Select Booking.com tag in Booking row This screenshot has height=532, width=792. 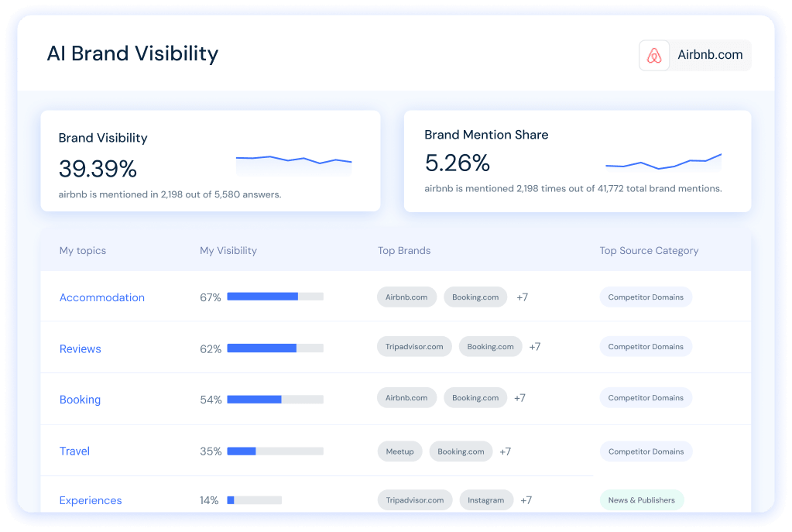(475, 397)
